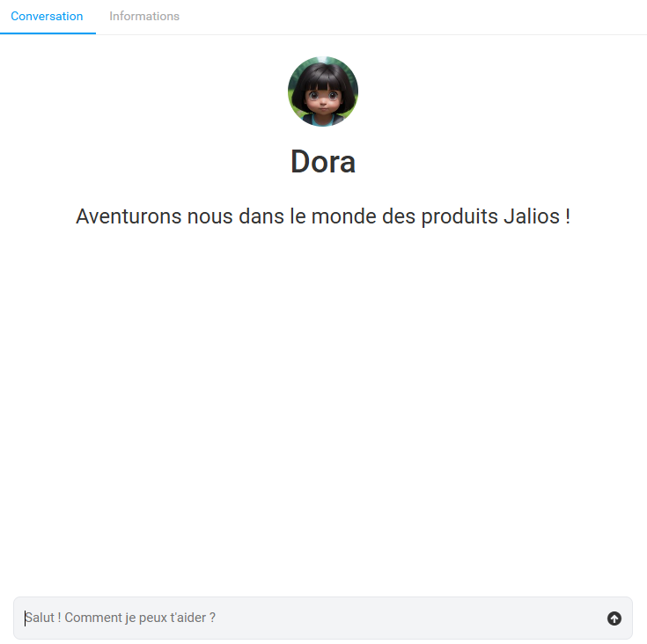This screenshot has width=647, height=644.
Task: Switch to the Informations tab
Action: 144,16
